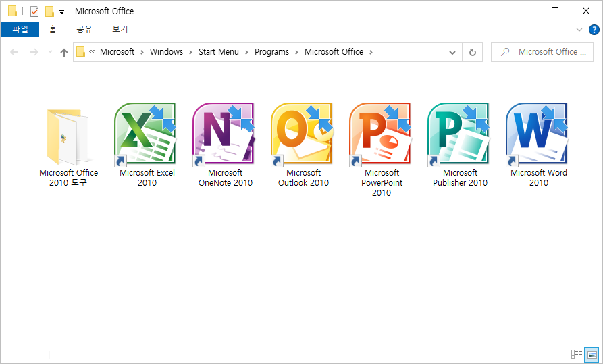This screenshot has height=364, width=603.
Task: Open the 파일 menu tab
Action: [x=20, y=29]
